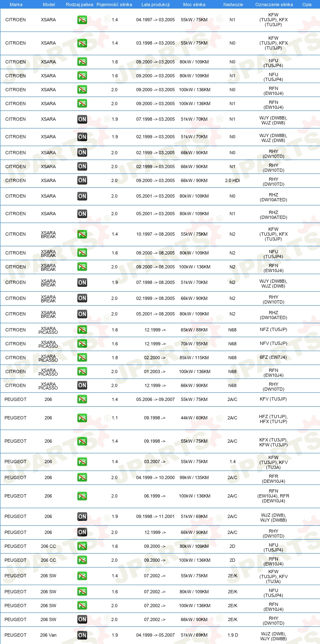Image resolution: width=320 pixels, height=644 pixels.
Task: Click the Moc silnika column header
Action: point(194,5)
